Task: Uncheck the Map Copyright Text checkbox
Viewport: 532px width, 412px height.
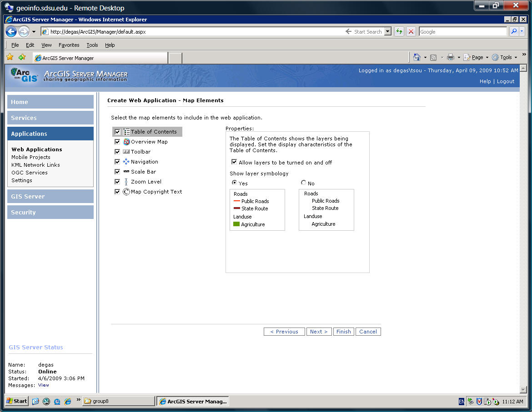Action: [117, 192]
